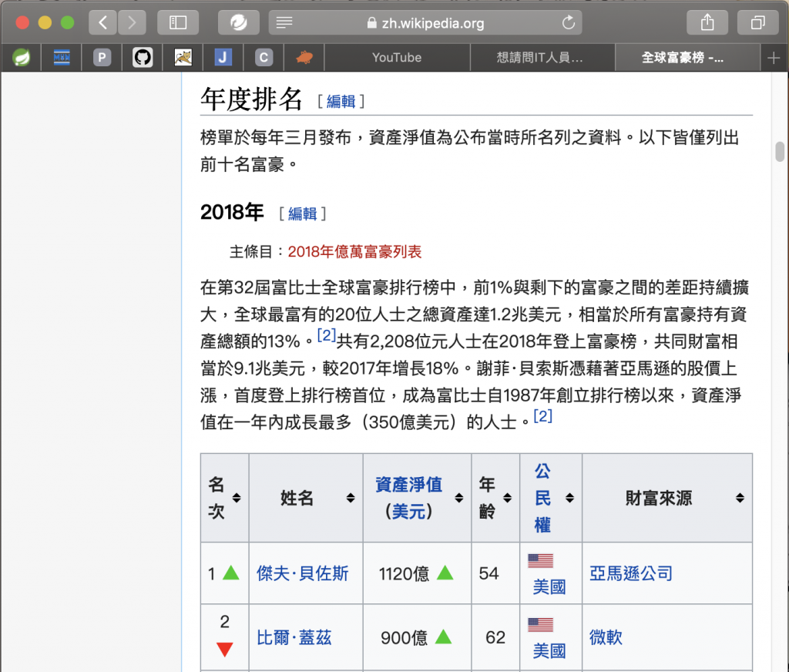This screenshot has width=789, height=672.
Task: Open 美國 link in 傑夫·貝佐斯 row
Action: coord(549,587)
